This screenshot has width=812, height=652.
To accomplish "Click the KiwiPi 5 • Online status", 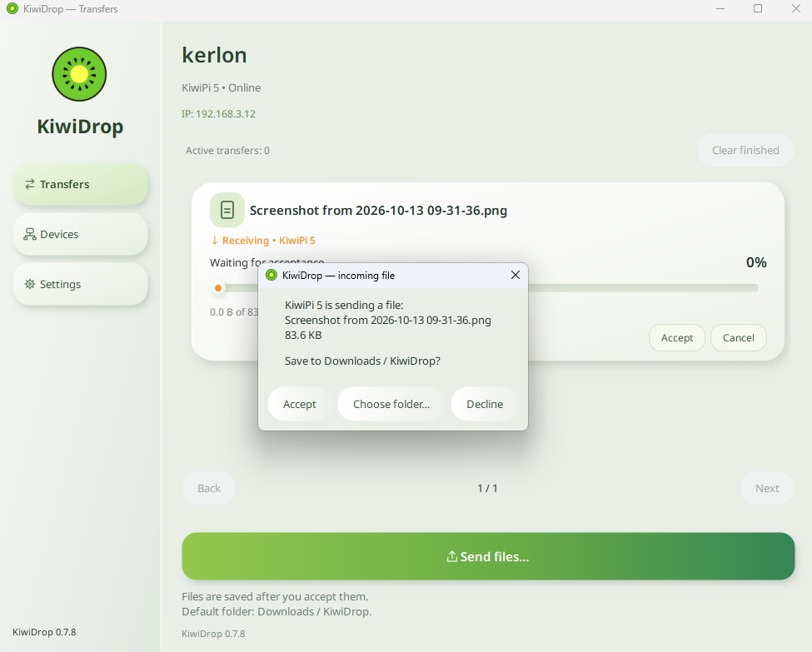I will (222, 88).
